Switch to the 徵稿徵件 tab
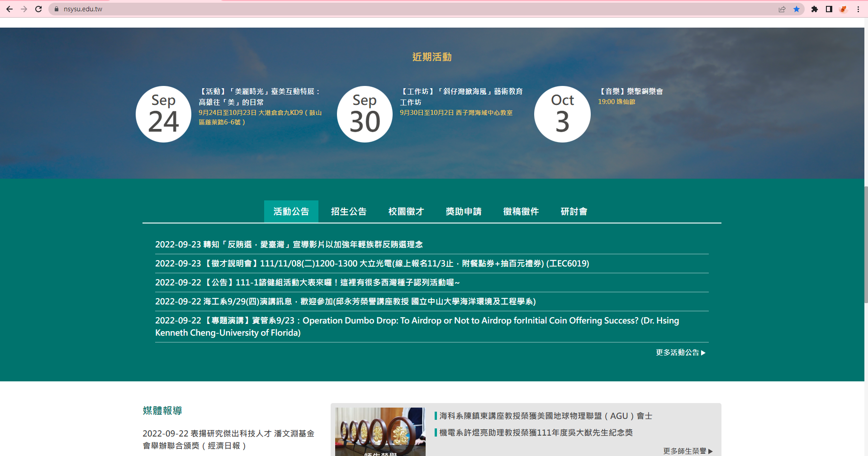 pos(521,211)
